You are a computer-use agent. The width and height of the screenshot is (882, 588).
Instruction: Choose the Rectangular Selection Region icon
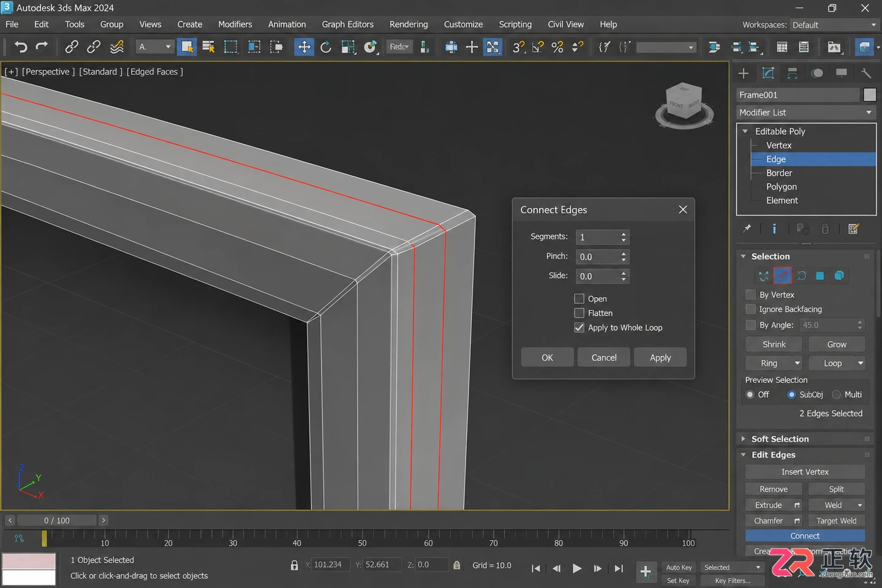click(231, 47)
